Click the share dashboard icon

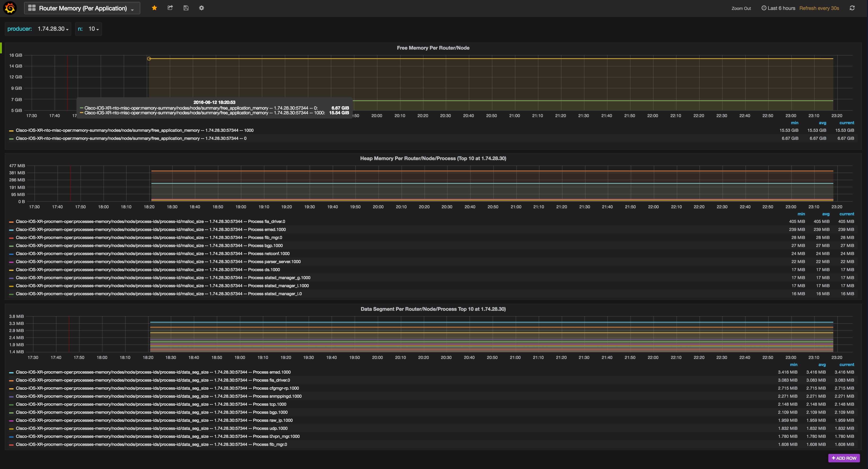[x=170, y=8]
